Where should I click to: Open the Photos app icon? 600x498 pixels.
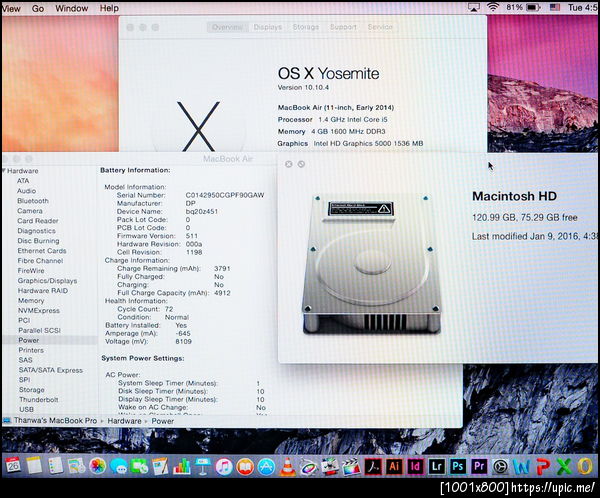point(98,466)
